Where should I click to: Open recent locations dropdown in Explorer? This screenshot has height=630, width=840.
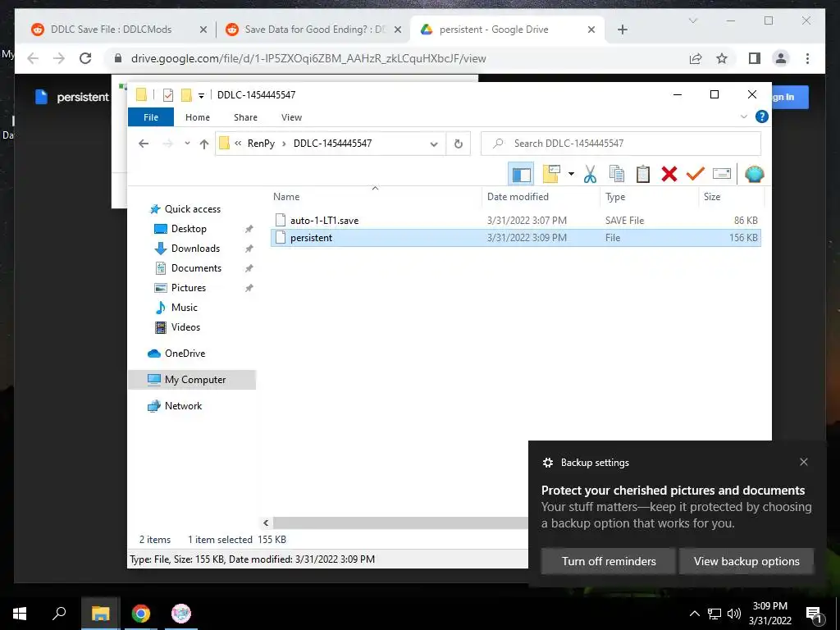pos(187,144)
